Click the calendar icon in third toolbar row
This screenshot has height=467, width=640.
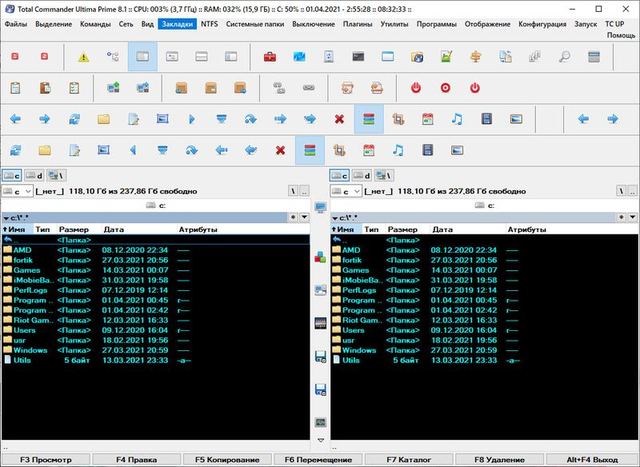[x=427, y=120]
